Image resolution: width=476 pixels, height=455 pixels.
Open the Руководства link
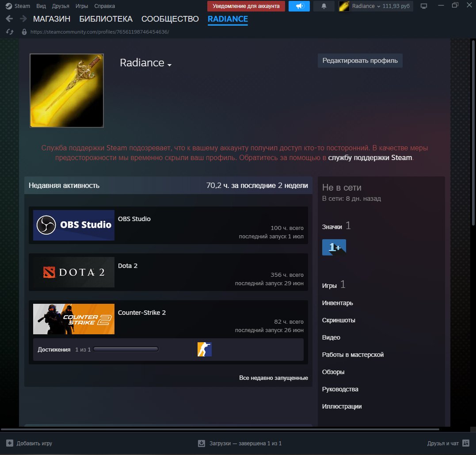click(340, 389)
